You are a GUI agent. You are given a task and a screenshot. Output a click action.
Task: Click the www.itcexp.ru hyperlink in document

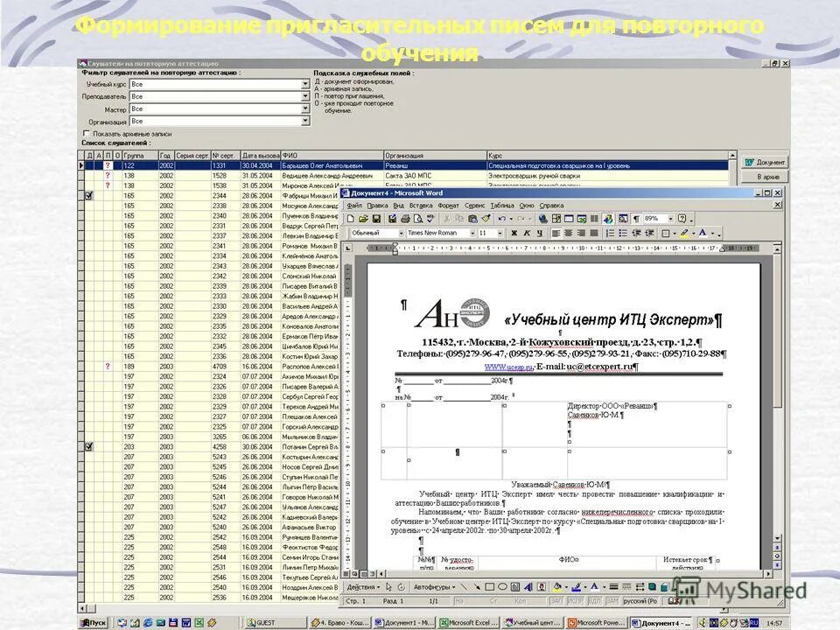pos(508,367)
